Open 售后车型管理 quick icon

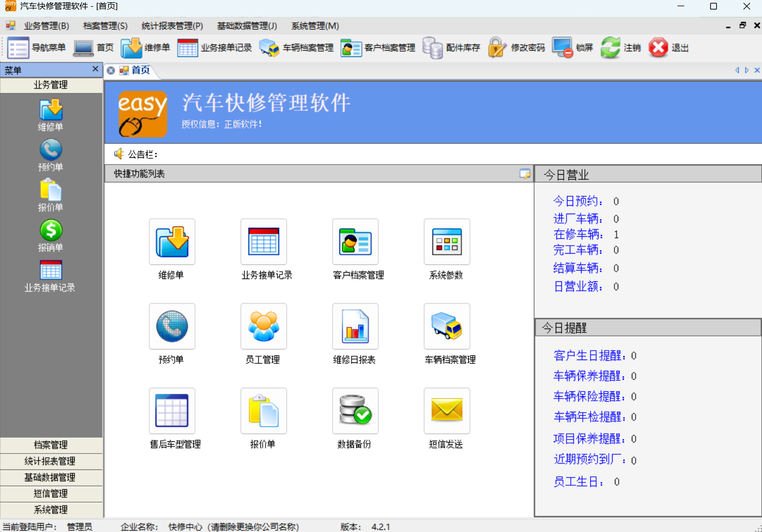(172, 411)
